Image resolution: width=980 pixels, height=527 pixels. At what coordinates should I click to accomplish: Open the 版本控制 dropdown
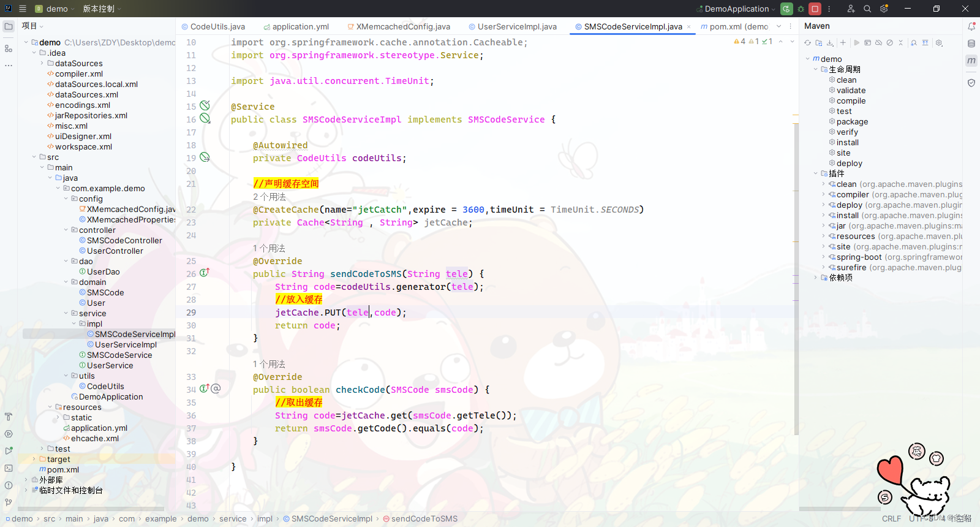(x=102, y=9)
